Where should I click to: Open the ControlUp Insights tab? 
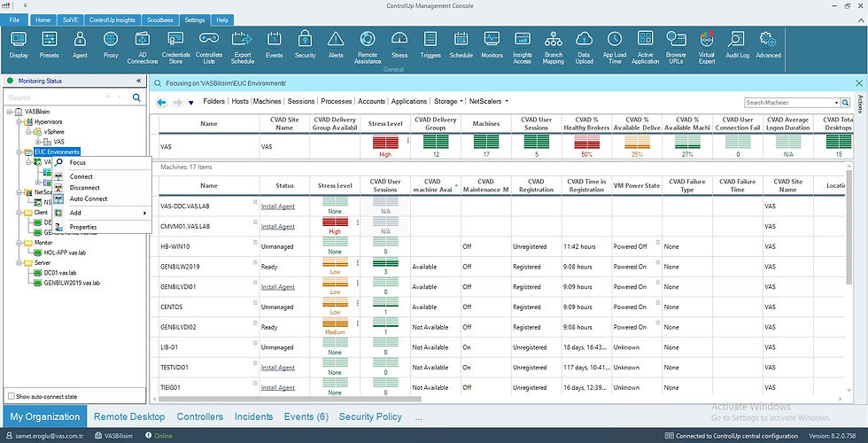click(112, 19)
